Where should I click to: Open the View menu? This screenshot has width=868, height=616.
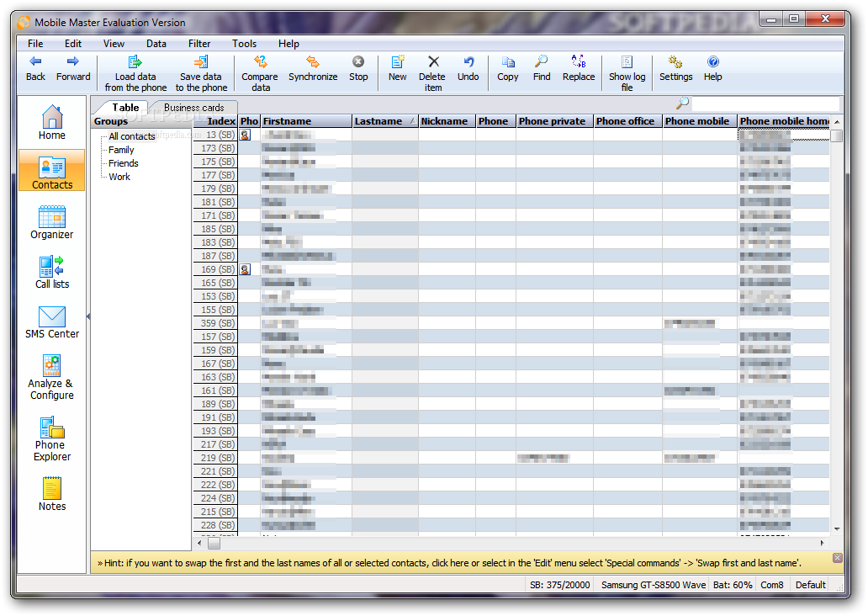click(114, 43)
